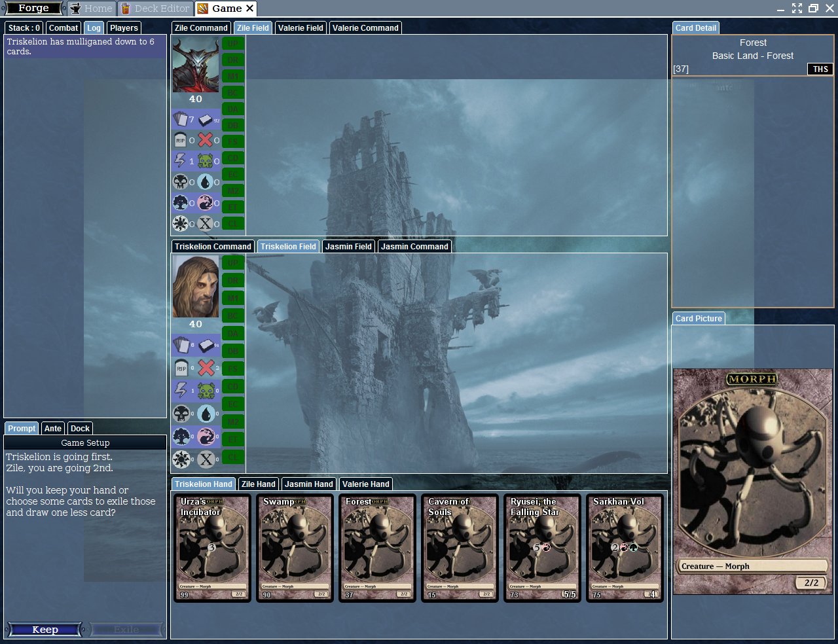Click Triskelion's colorless X mana icon

pos(206,459)
